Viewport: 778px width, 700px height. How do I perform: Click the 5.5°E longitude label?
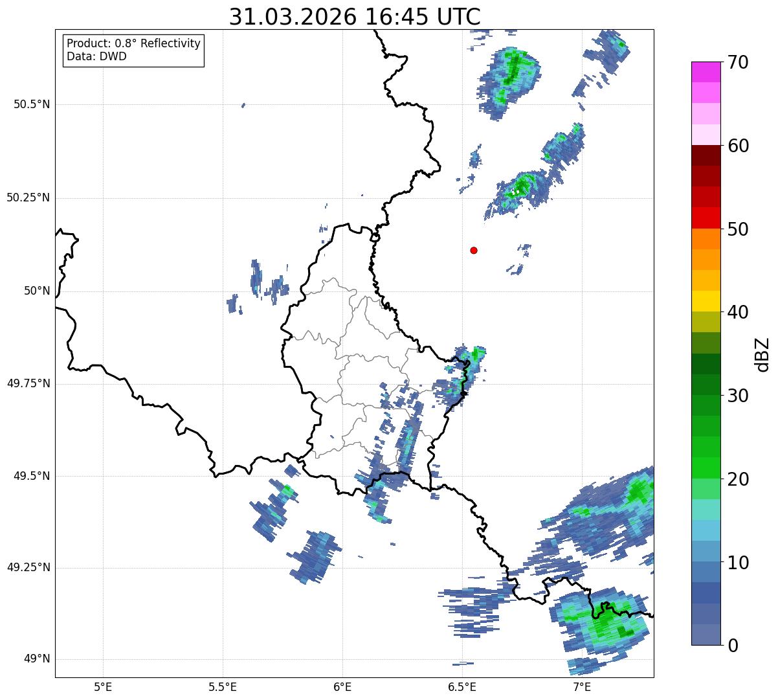click(223, 686)
